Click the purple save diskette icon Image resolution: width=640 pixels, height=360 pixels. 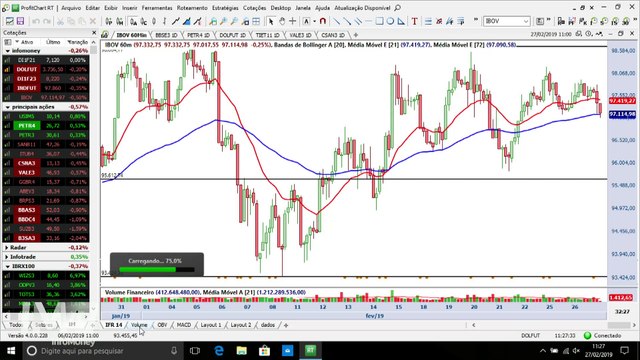[20, 21]
